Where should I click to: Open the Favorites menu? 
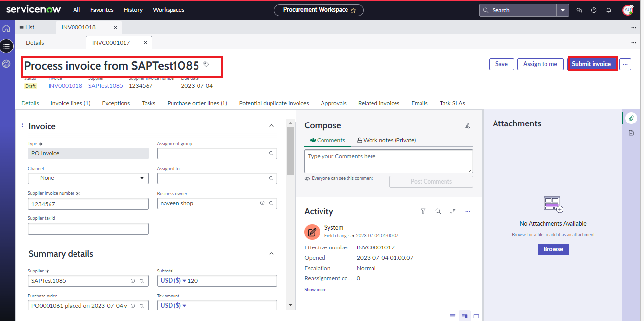101,10
